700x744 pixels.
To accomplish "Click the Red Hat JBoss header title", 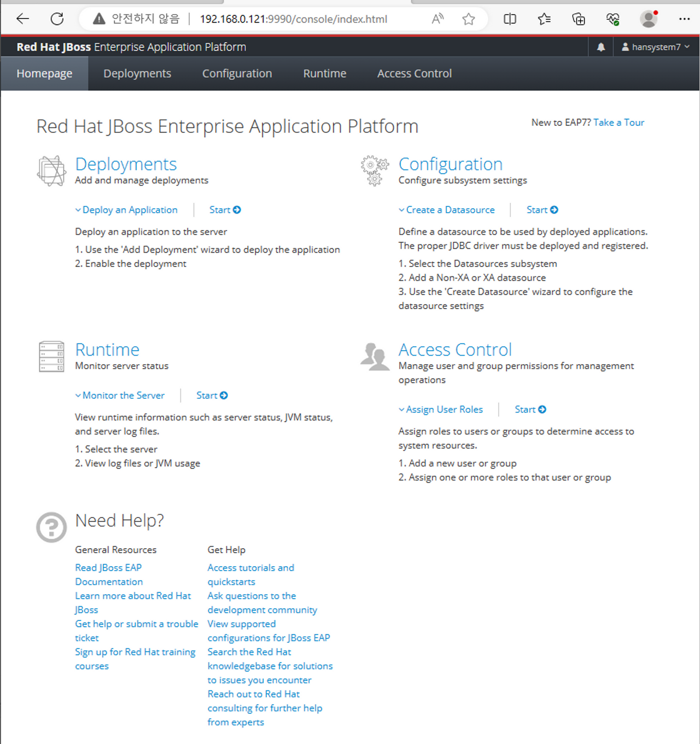I will pyautogui.click(x=131, y=47).
